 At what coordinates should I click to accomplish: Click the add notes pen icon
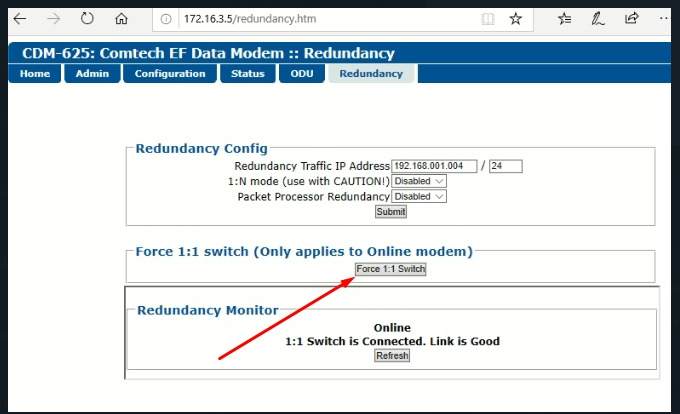(x=598, y=19)
